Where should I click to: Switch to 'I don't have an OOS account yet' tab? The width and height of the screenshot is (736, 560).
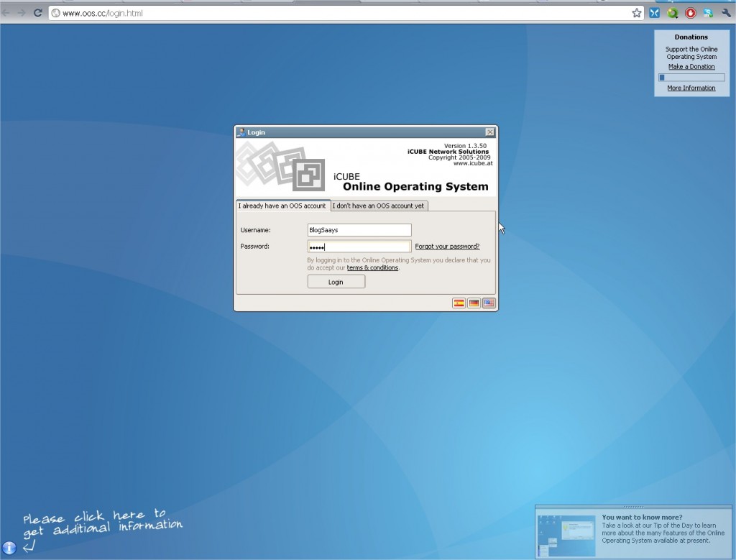point(378,206)
